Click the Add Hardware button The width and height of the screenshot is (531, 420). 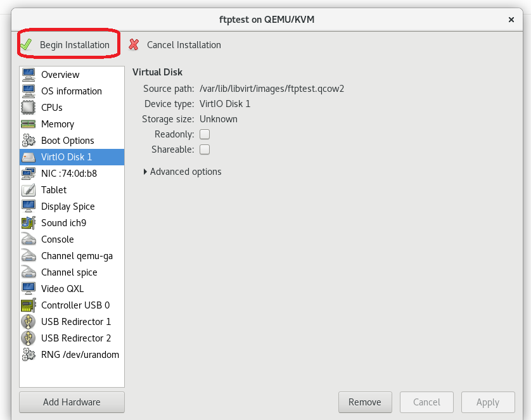click(72, 402)
